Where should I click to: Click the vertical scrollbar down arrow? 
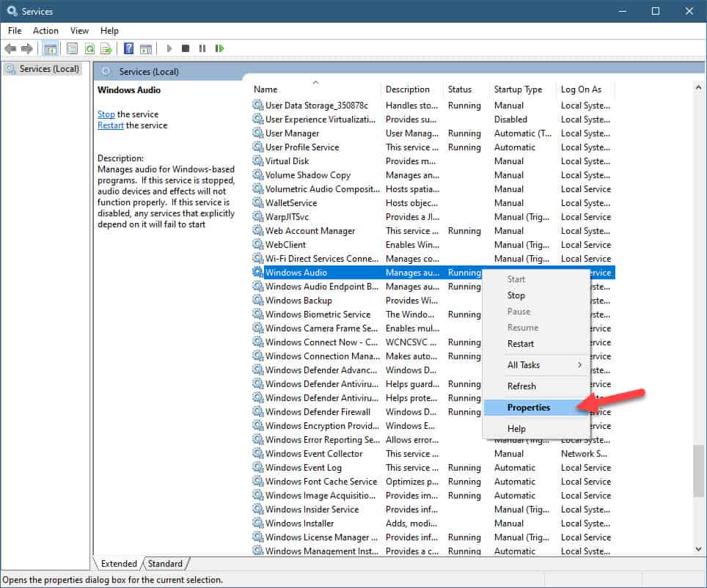pyautogui.click(x=698, y=548)
